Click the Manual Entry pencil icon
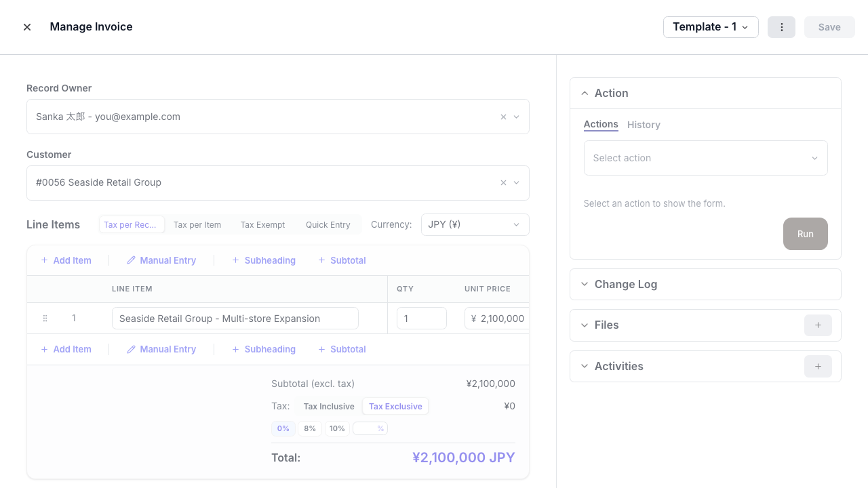The width and height of the screenshot is (868, 488). tap(131, 260)
